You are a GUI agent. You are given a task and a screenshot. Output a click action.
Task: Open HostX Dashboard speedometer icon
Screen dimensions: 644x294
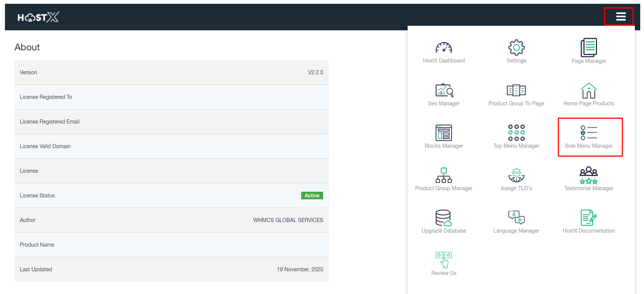click(444, 48)
